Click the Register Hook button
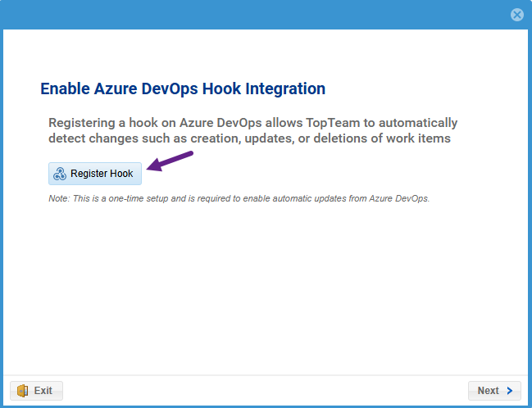This screenshot has width=532, height=408. tap(95, 174)
